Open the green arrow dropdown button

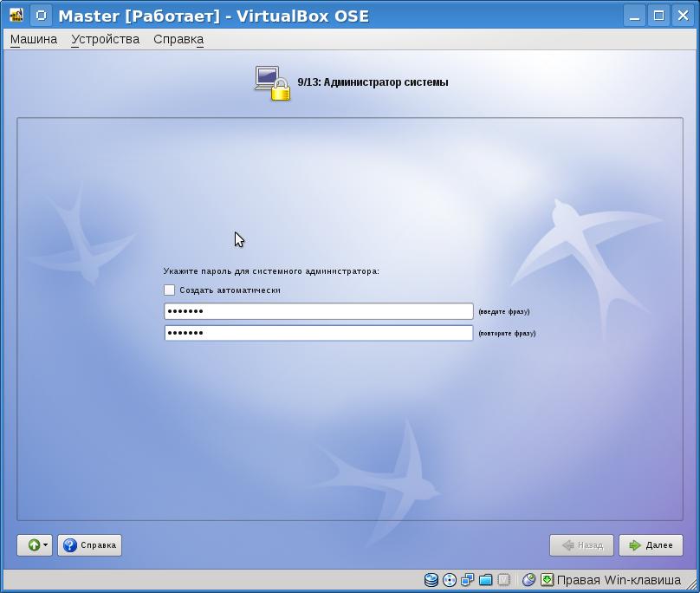click(35, 545)
